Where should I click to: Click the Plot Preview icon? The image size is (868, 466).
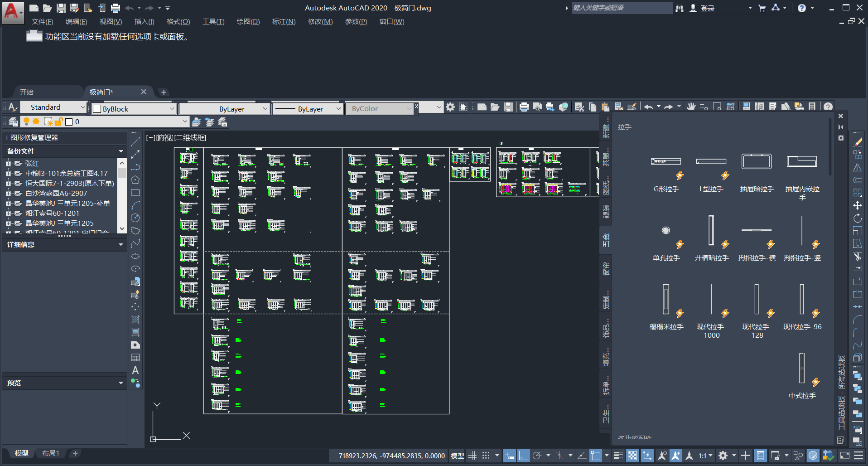coord(537,107)
